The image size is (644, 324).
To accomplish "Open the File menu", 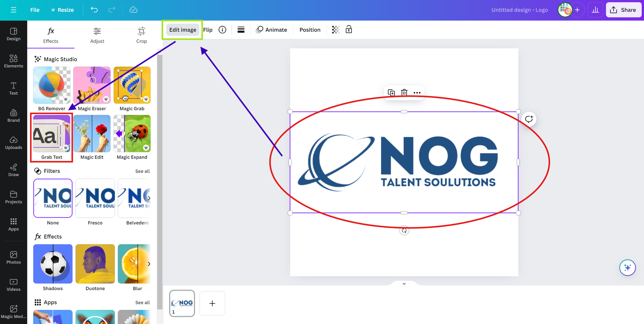I will click(35, 10).
